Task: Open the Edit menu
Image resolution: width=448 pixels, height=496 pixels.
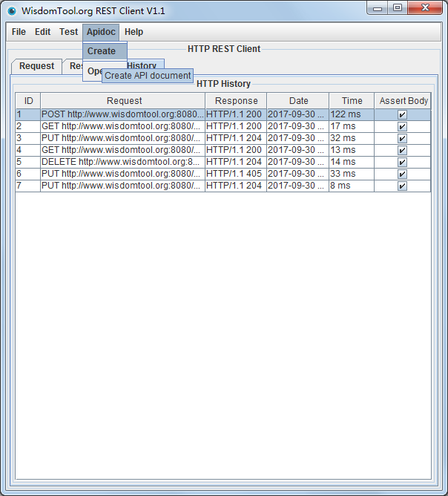Action: [43, 32]
